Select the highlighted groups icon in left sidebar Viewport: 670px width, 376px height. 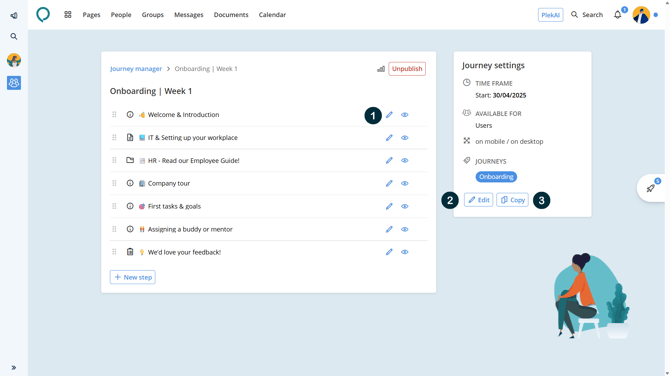(14, 82)
